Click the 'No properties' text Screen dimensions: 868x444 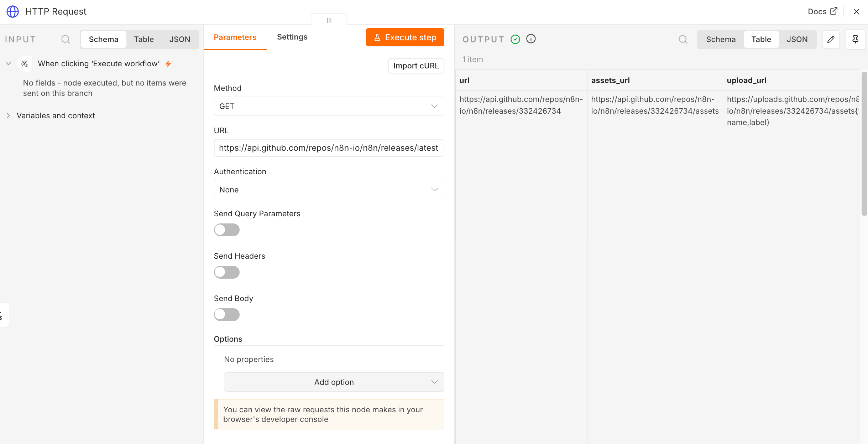pos(249,359)
